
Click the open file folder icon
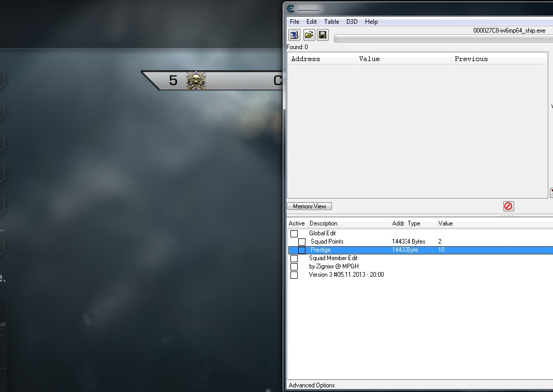coord(309,35)
